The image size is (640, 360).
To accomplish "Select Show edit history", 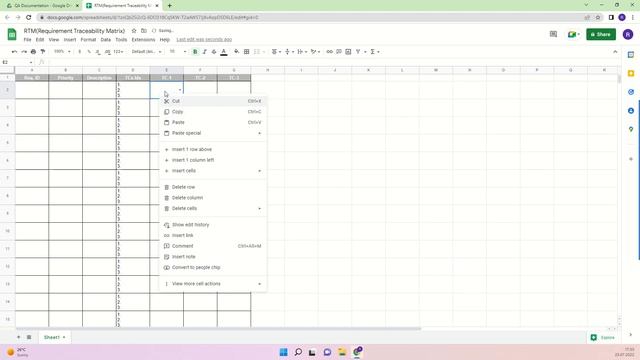I will coord(213,224).
